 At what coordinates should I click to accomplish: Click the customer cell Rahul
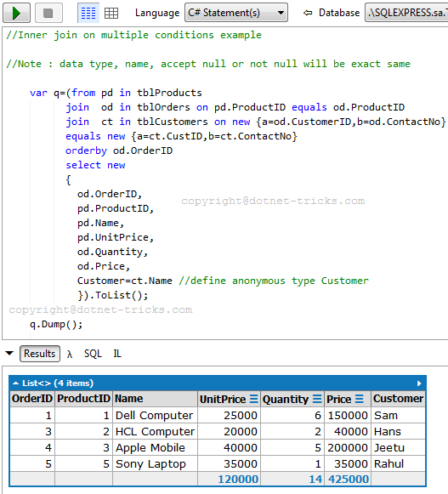click(x=398, y=463)
